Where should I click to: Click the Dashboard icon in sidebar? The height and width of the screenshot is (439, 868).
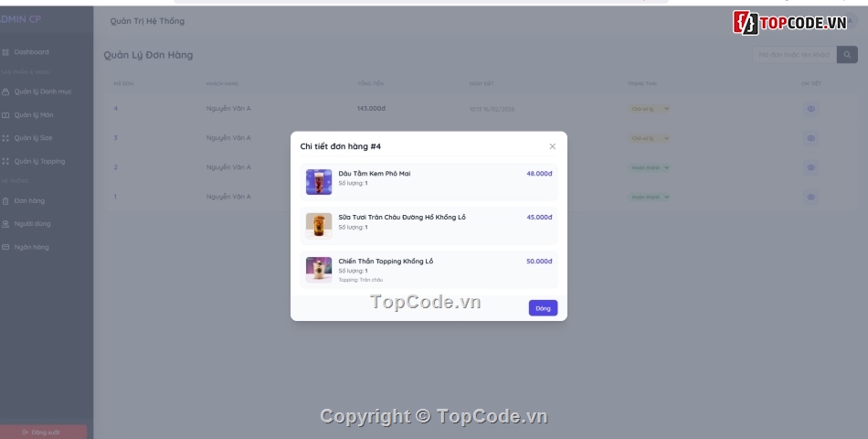tap(5, 52)
